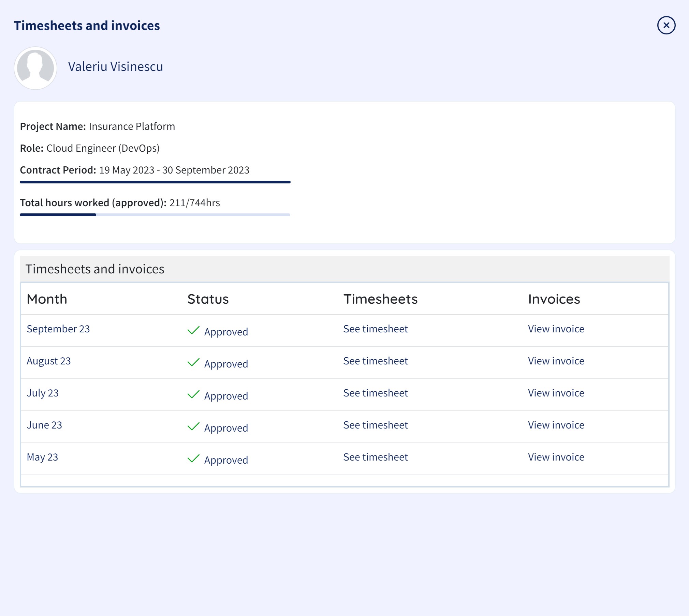Open the July 23 timesheet link
The image size is (689, 616).
point(375,393)
